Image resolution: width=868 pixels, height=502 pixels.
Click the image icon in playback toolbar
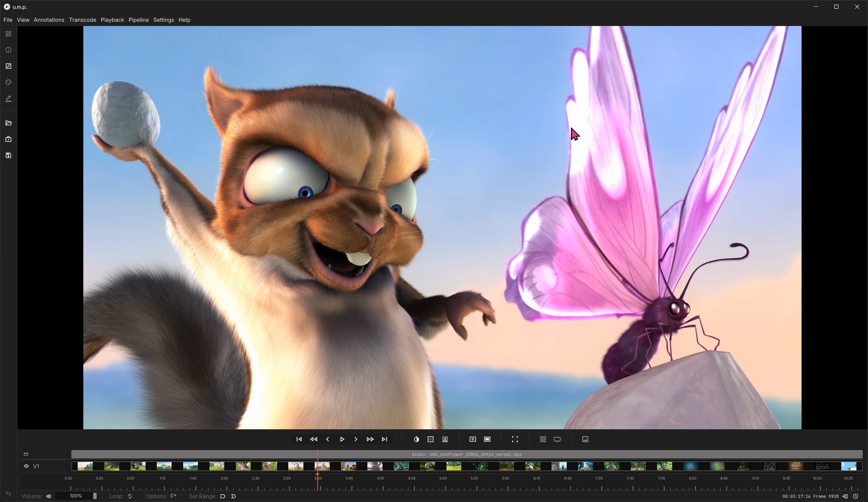pos(585,439)
